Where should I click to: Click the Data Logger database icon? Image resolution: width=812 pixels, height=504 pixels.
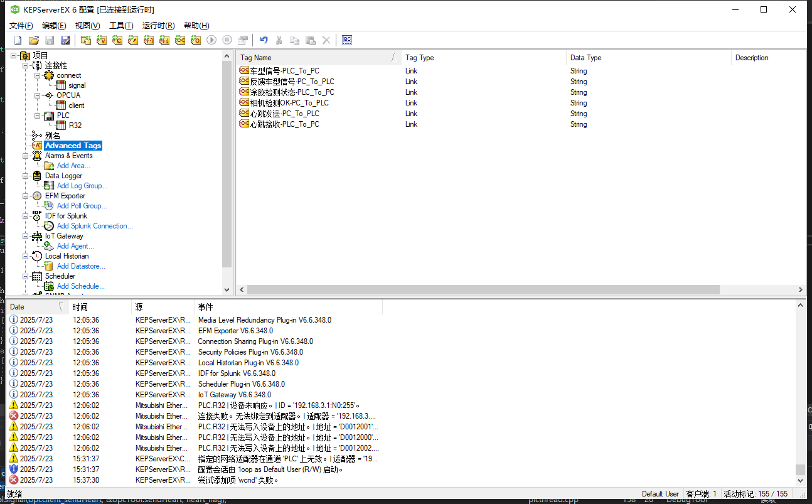coord(37,176)
